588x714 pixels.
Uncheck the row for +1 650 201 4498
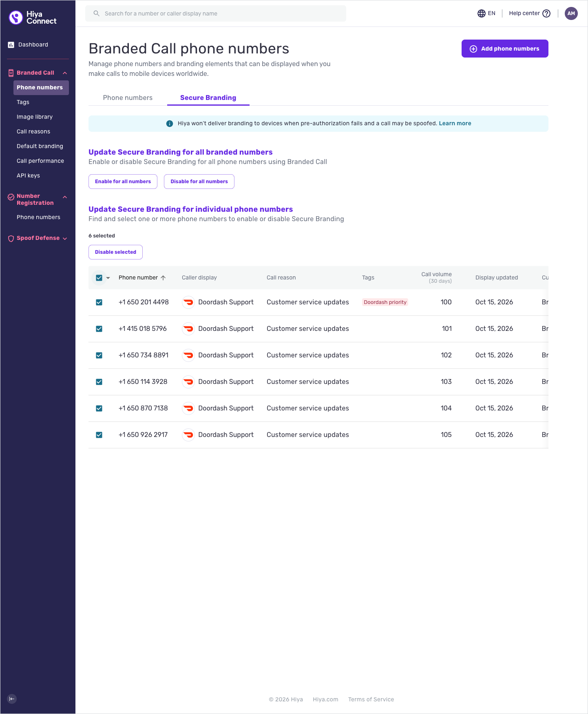pos(99,302)
